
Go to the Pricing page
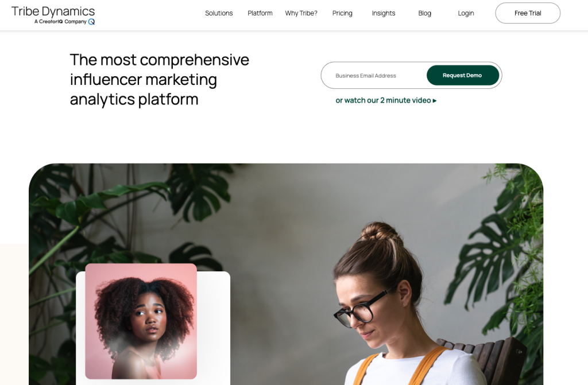[342, 13]
